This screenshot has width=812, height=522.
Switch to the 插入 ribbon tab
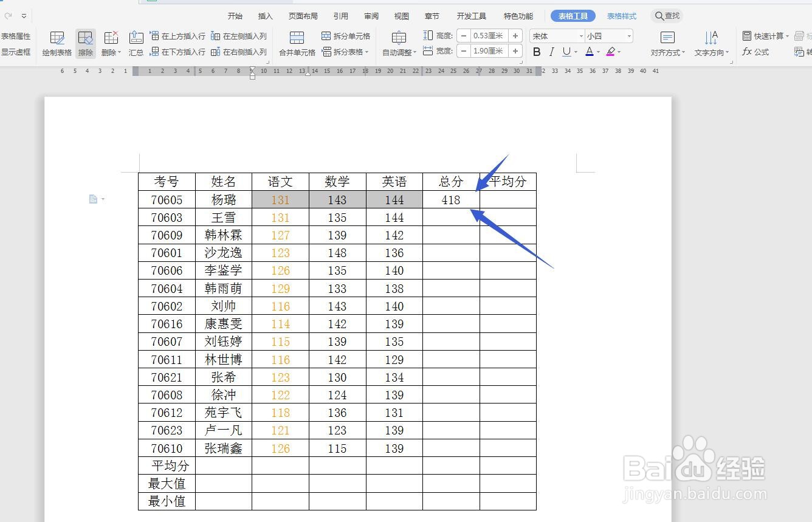[x=265, y=16]
